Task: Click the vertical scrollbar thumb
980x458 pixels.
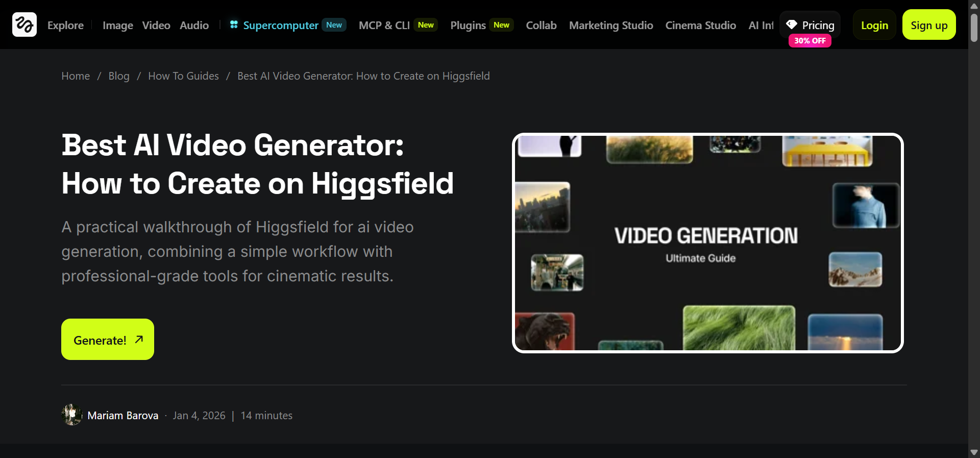Action: point(974,28)
